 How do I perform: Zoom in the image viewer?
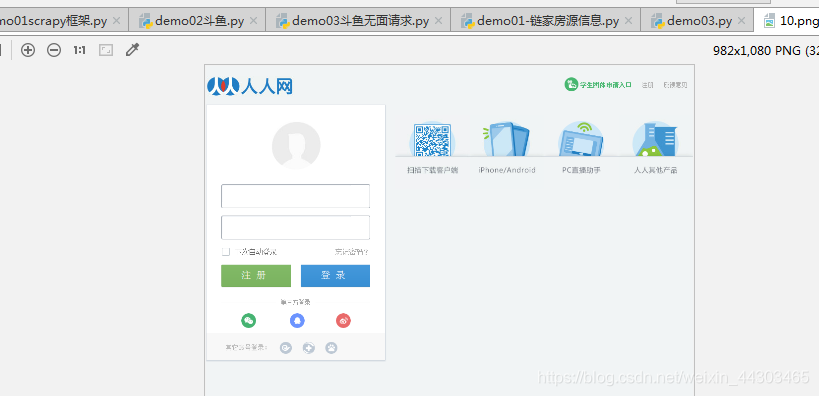pyautogui.click(x=28, y=50)
